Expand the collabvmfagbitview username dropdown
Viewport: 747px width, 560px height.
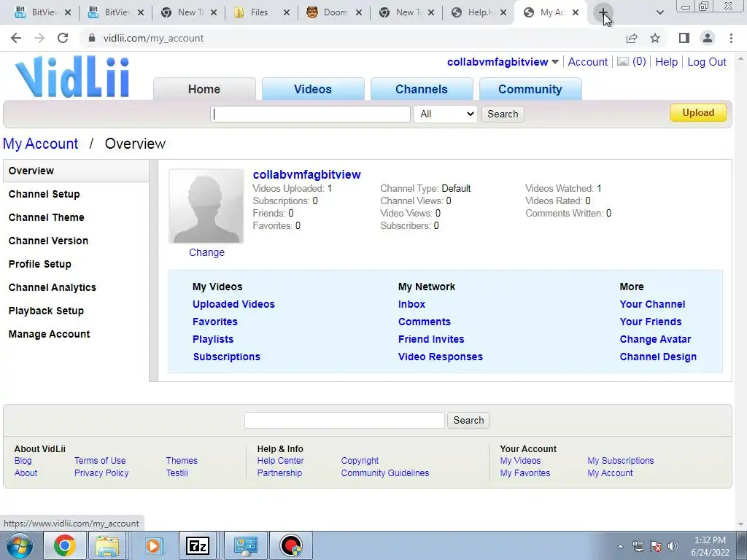[x=555, y=62]
